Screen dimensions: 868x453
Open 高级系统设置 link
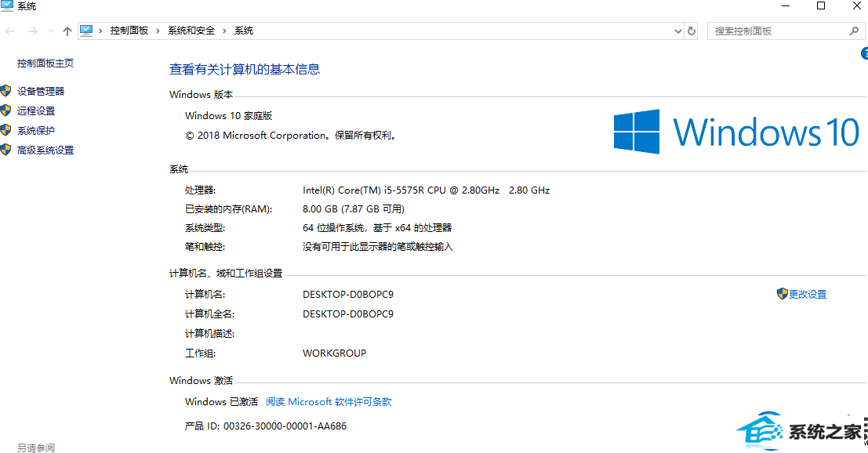[45, 150]
